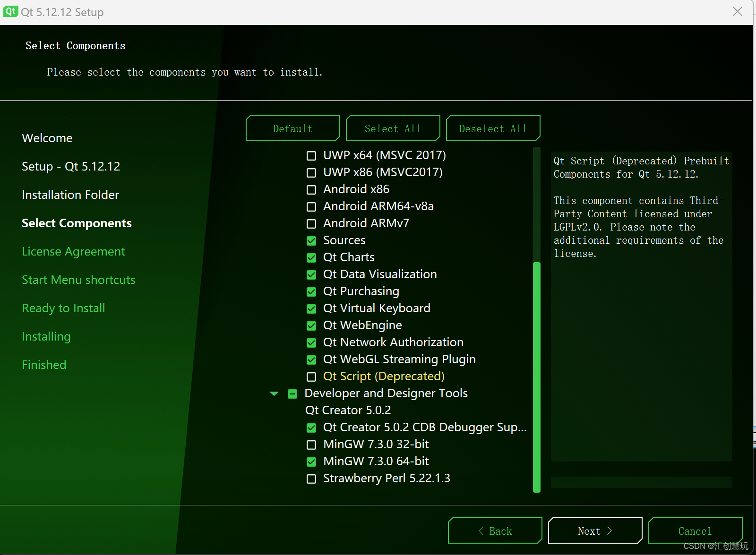Select the Qt WebEngine row label
Image resolution: width=756 pixels, height=555 pixels.
pyautogui.click(x=362, y=325)
